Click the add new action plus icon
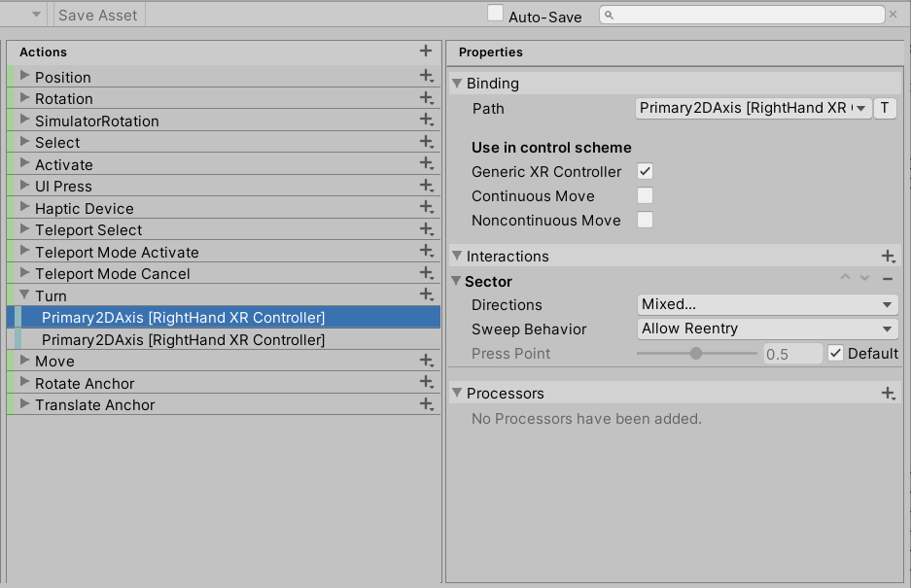This screenshot has height=588, width=911. pyautogui.click(x=425, y=52)
